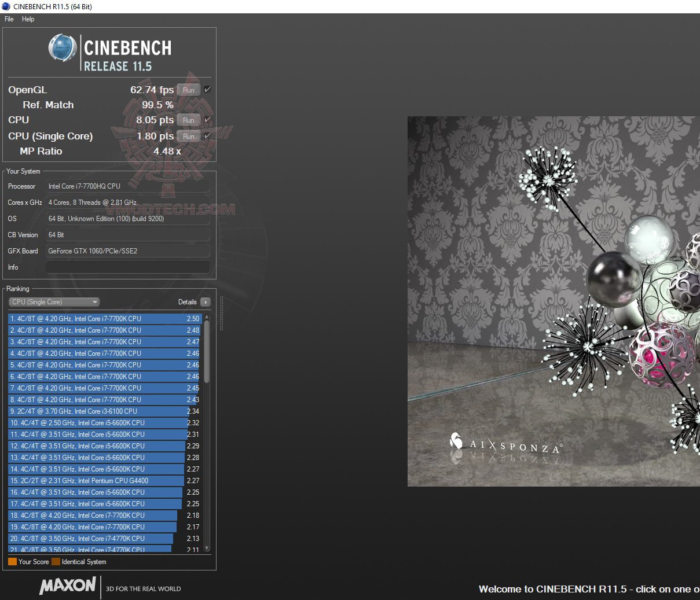Click the Info input field
The image size is (700, 600).
pos(127,267)
